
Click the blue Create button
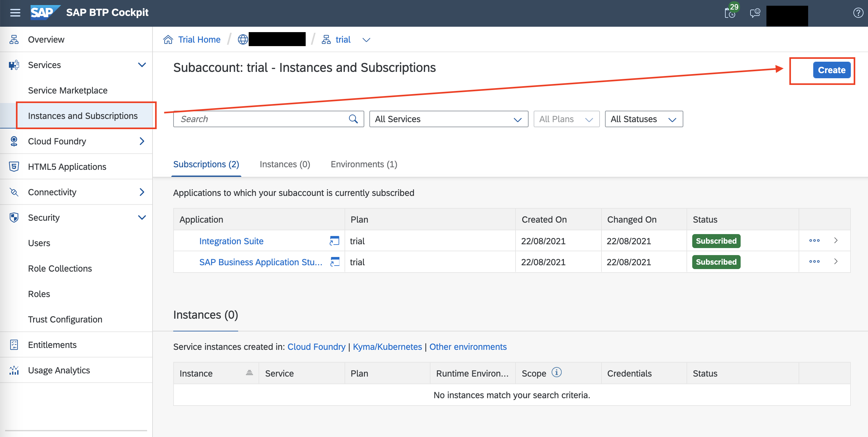(x=831, y=70)
